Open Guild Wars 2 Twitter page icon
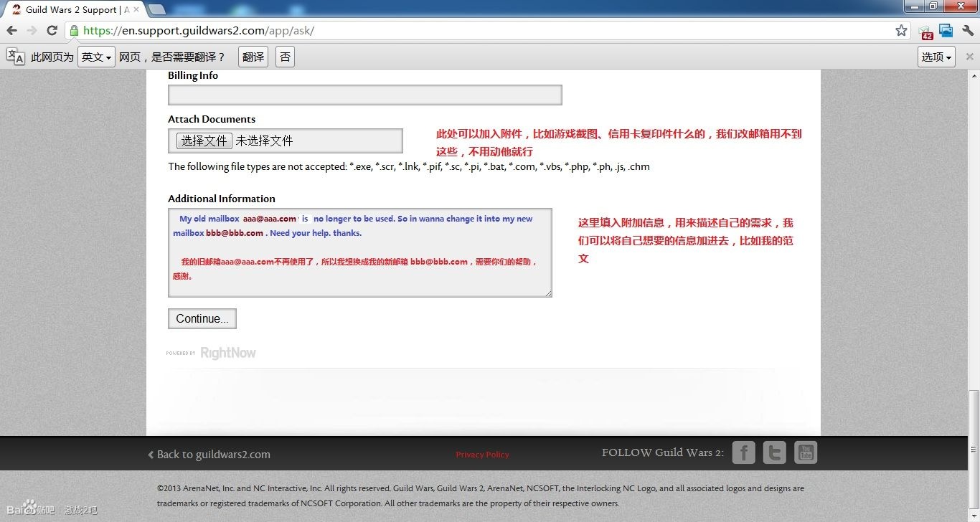 [774, 452]
